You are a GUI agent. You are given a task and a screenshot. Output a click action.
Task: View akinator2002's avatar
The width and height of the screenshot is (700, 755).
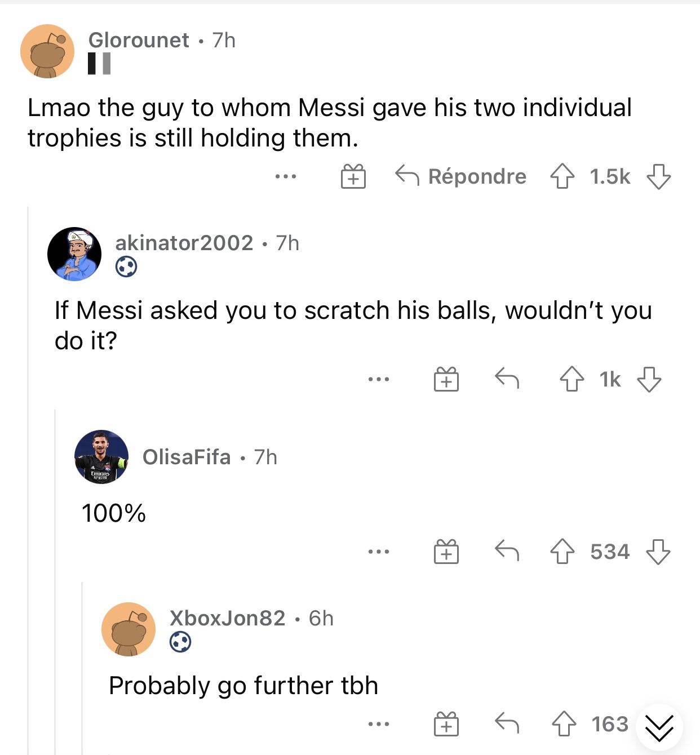point(74,254)
